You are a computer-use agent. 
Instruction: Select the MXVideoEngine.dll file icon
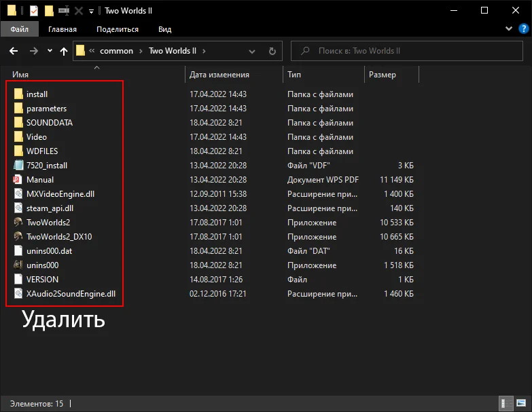pyautogui.click(x=18, y=193)
